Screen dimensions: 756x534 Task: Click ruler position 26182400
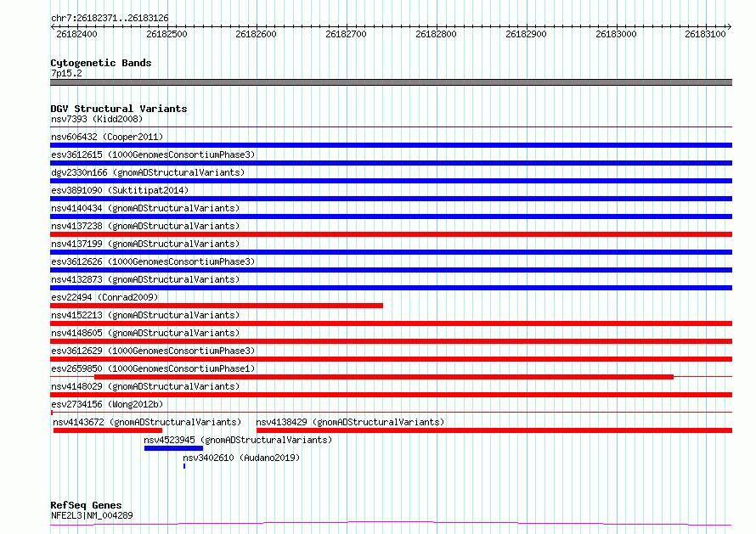click(x=76, y=34)
